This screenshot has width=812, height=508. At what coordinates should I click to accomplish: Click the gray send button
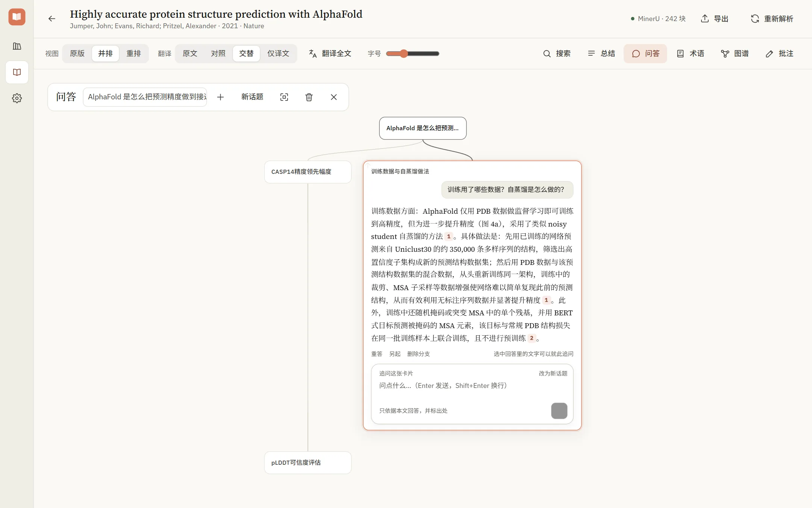click(x=559, y=411)
